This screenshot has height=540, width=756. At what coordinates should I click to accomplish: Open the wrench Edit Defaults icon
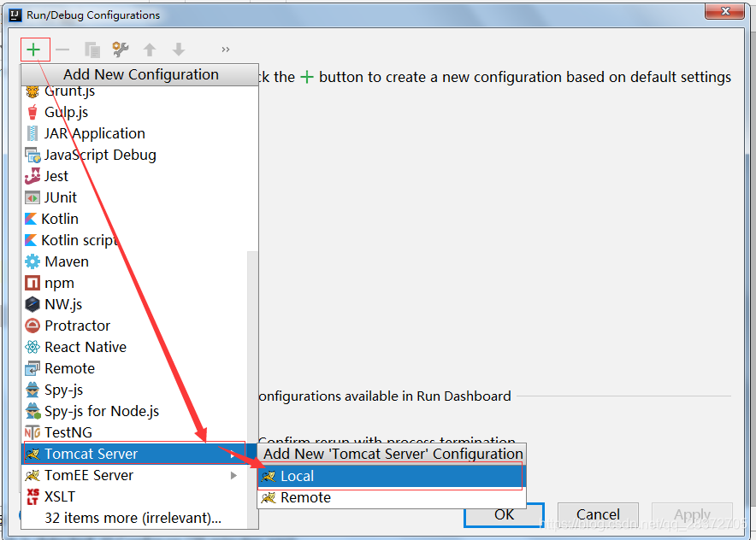click(x=120, y=50)
